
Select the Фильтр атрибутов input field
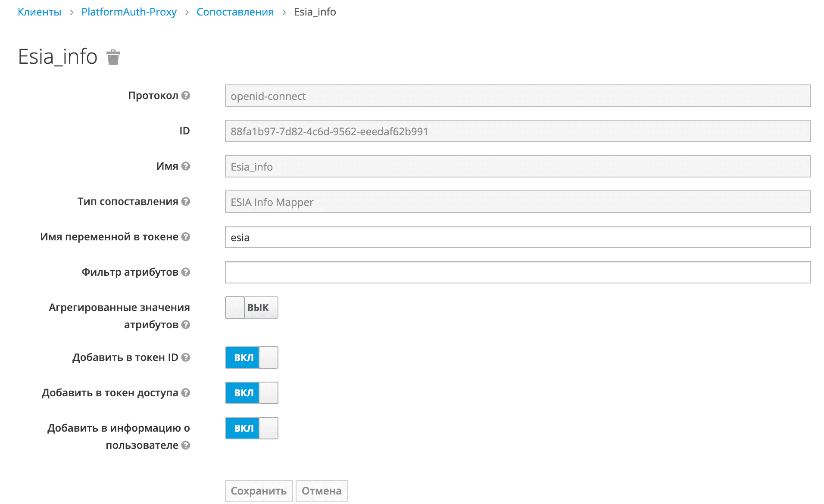pyautogui.click(x=517, y=272)
